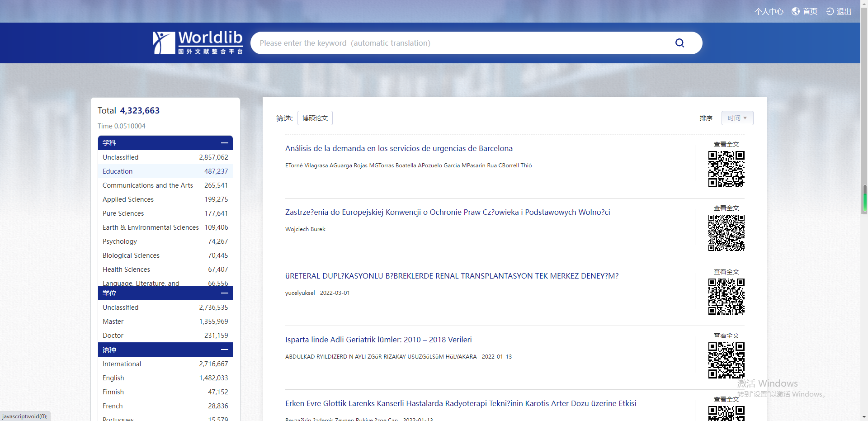Go to 首页 home page
Screen dimensions: 868x421
[810, 11]
